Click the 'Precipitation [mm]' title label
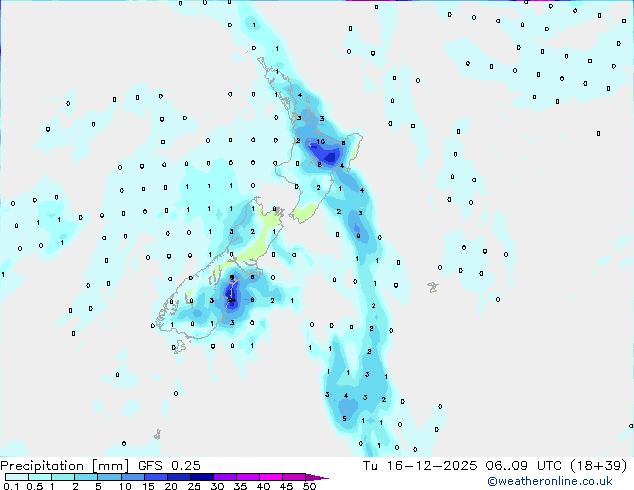The width and height of the screenshot is (634, 490). tap(64, 465)
